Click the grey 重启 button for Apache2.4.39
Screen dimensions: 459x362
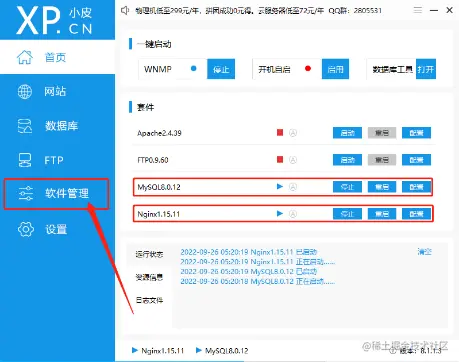pyautogui.click(x=382, y=133)
